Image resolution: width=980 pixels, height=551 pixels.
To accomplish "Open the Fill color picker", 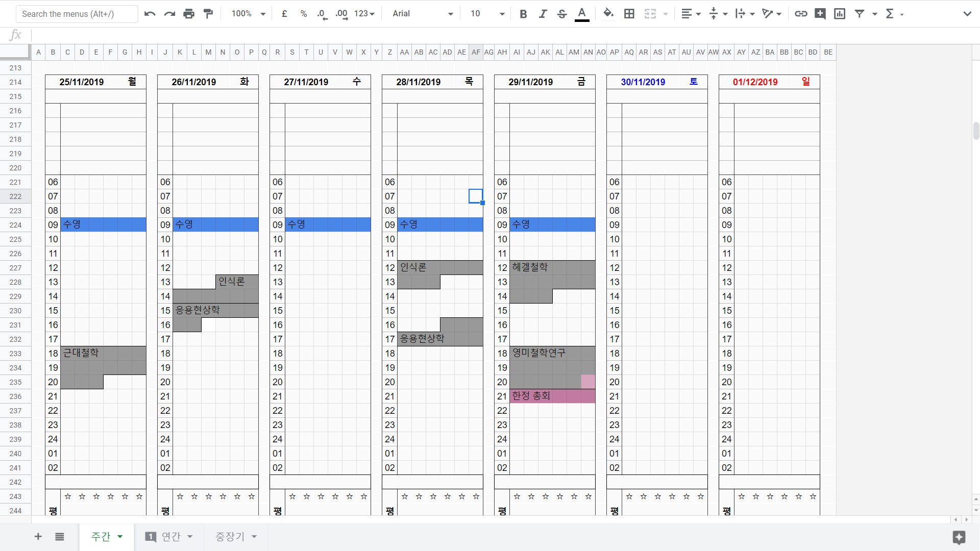I will [x=608, y=14].
